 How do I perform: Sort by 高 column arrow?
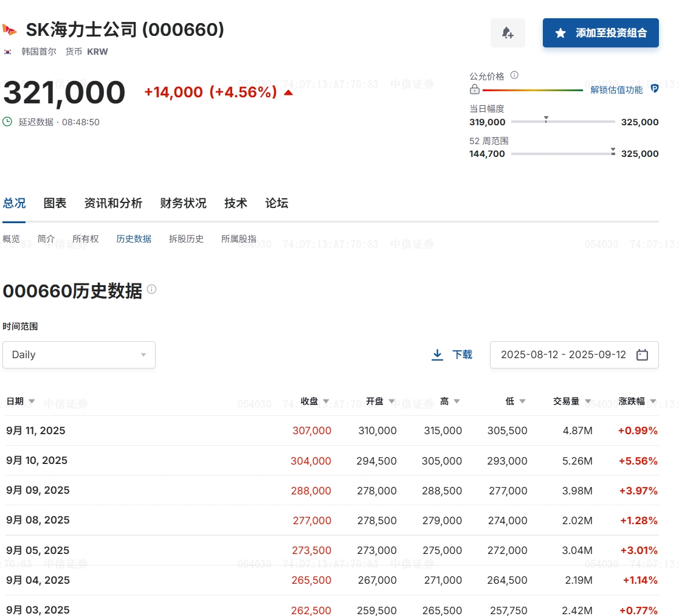[457, 401]
